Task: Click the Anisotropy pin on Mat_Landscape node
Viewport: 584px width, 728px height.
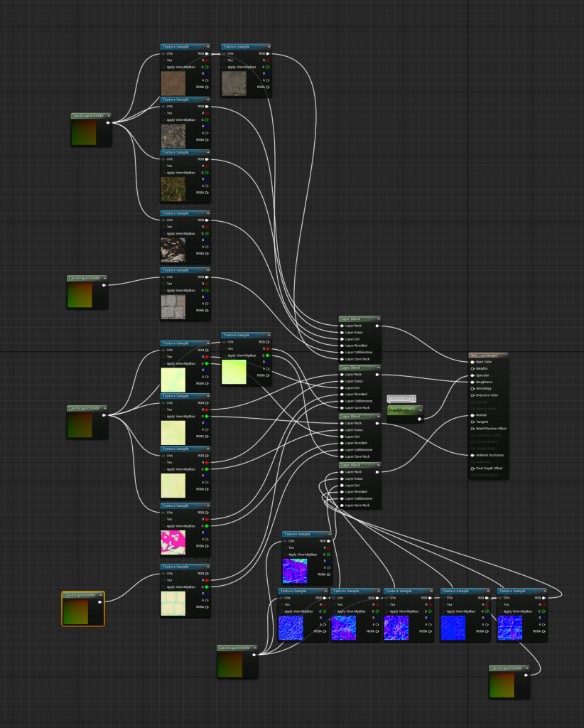Action: pos(473,389)
